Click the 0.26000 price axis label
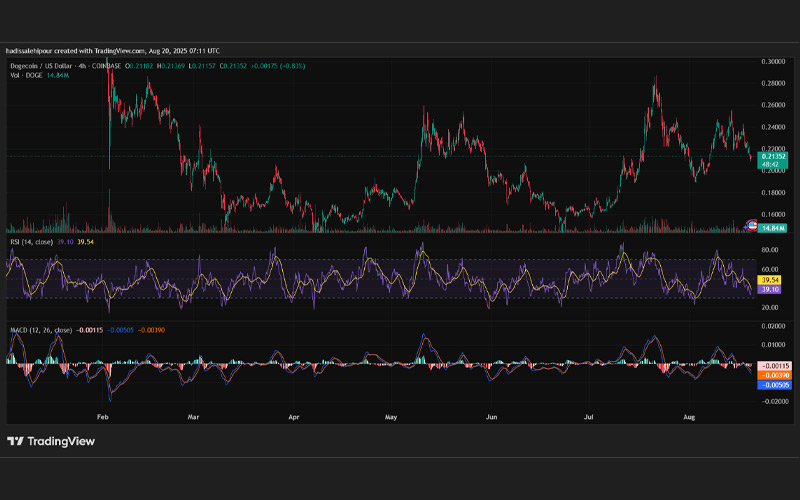The image size is (800, 500). coord(773,105)
